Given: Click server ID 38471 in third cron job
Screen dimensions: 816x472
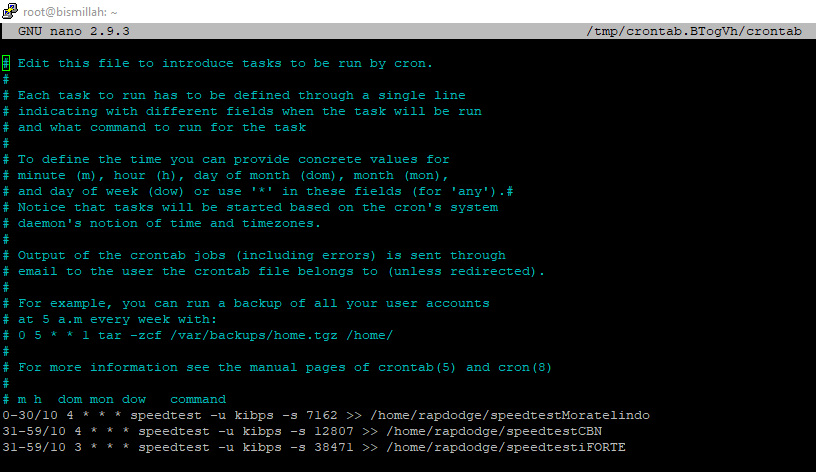Looking at the screenshot, I should tap(334, 448).
